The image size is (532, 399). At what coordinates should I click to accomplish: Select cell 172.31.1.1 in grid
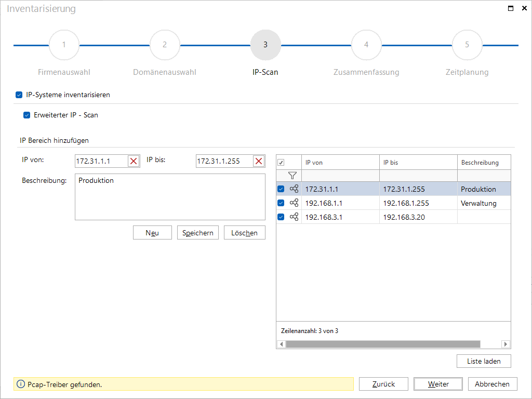pyautogui.click(x=340, y=189)
